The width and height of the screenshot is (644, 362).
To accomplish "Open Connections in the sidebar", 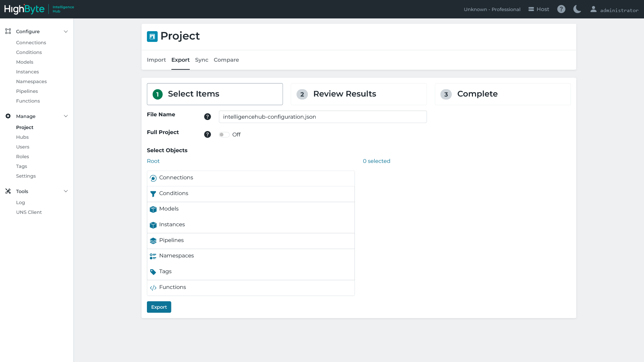I will point(31,43).
